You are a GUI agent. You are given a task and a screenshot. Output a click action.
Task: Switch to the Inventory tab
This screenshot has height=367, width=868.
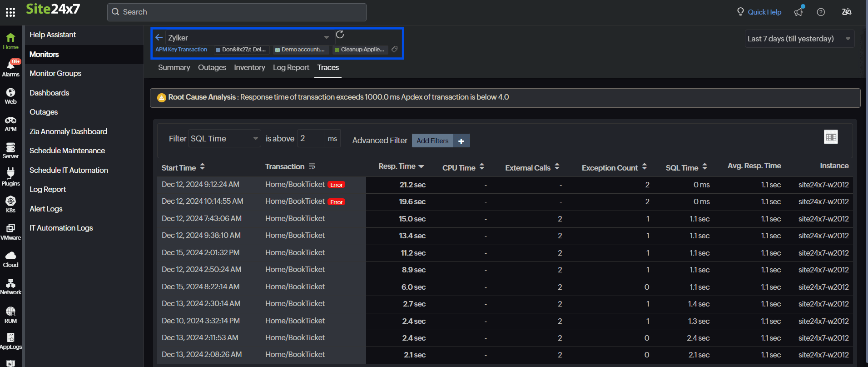249,67
